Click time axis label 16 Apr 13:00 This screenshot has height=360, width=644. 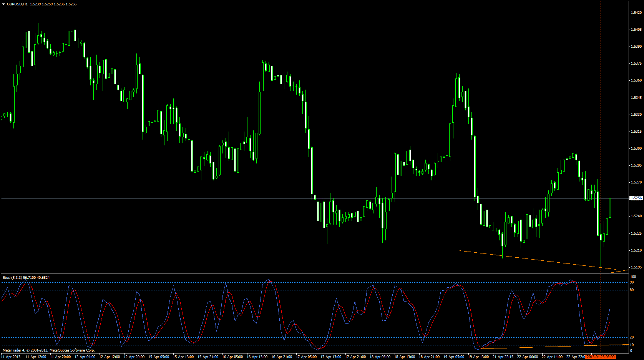point(257,357)
